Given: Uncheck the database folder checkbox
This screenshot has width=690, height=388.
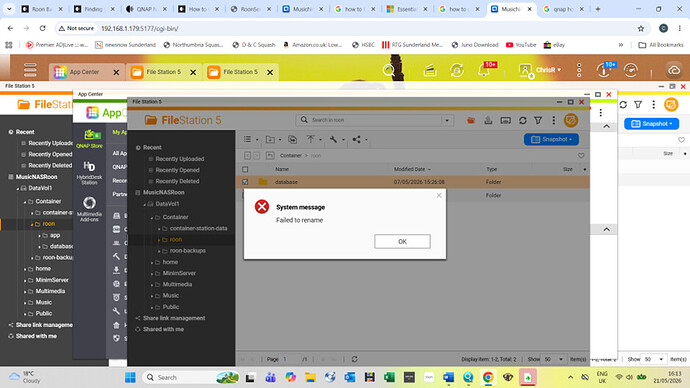Looking at the screenshot, I should (245, 182).
